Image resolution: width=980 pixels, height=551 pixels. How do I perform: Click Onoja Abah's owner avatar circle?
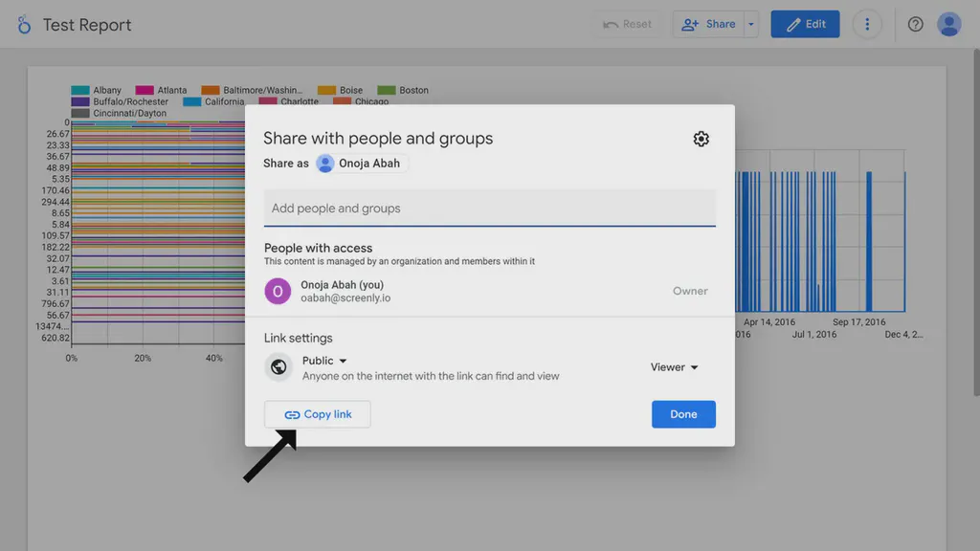coord(278,290)
